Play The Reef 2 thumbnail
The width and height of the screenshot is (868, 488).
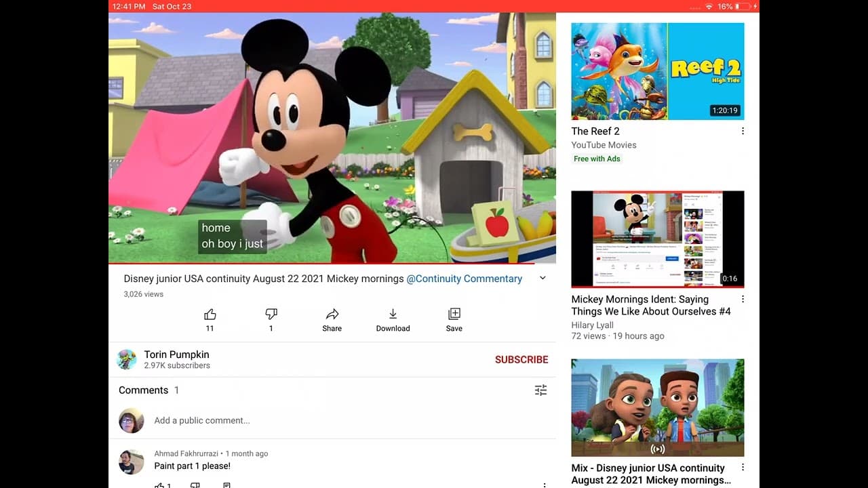click(x=658, y=71)
